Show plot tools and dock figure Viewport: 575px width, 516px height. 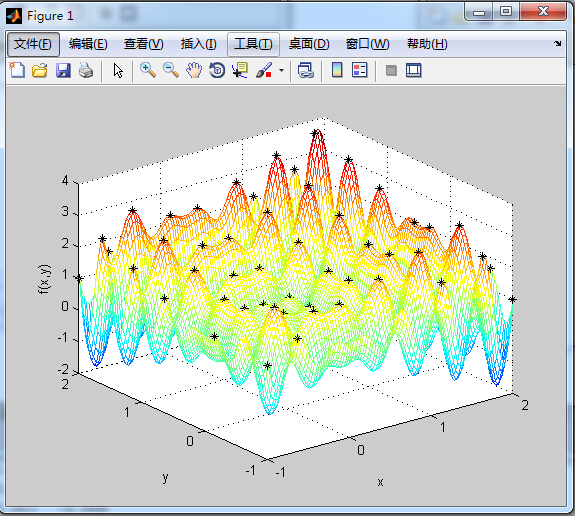[414, 70]
